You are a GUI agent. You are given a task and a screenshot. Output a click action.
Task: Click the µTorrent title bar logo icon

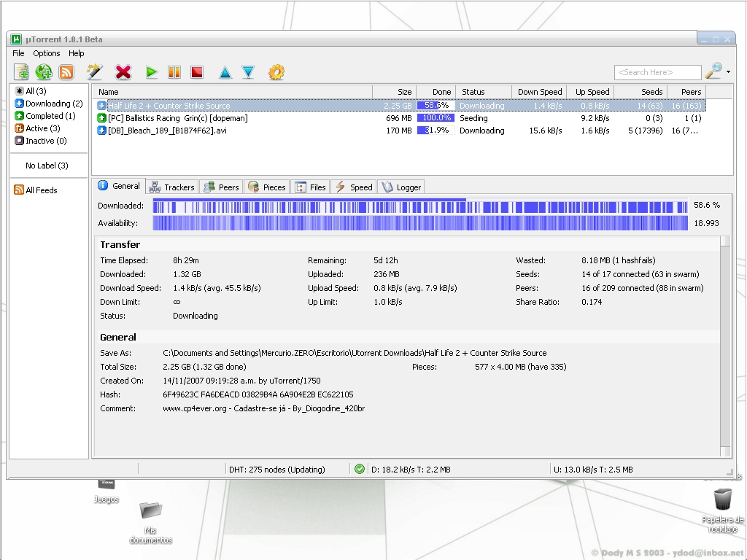(17, 39)
